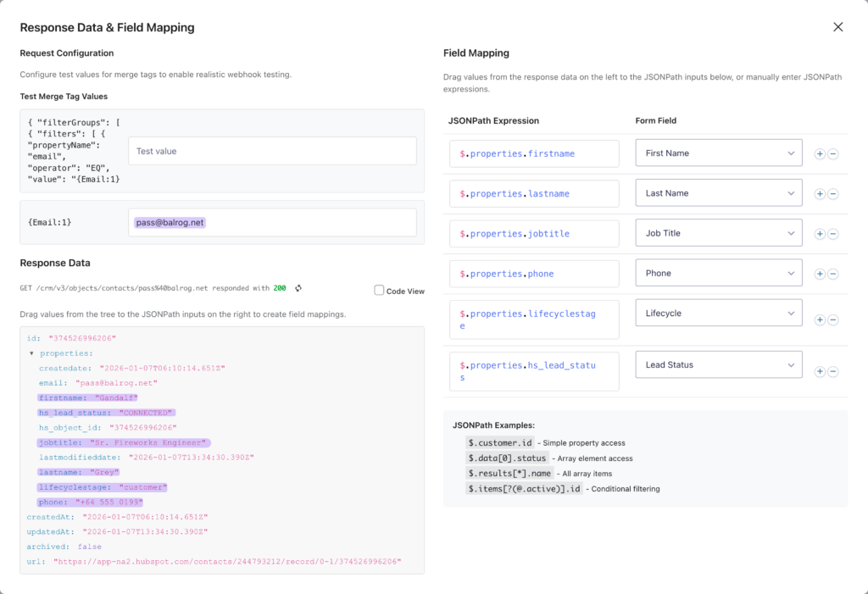The width and height of the screenshot is (868, 594).
Task: Click the pass@balrog.net email value input
Action: pos(271,221)
